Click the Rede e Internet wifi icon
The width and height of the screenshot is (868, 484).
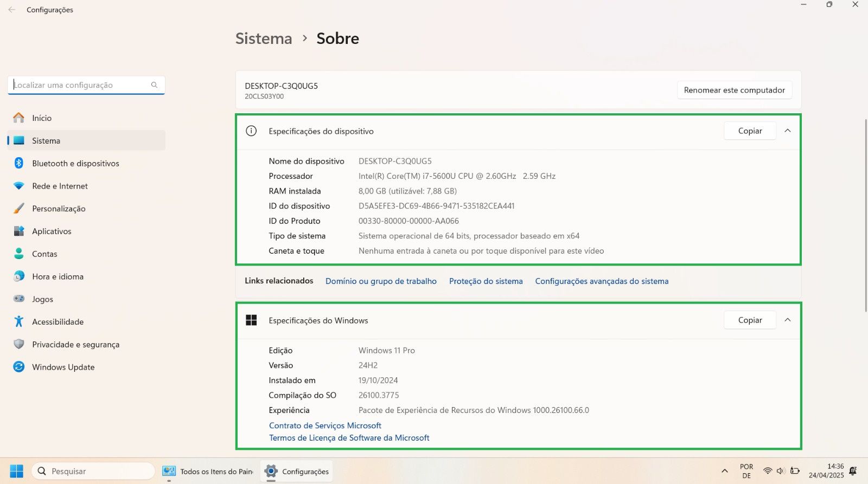[19, 186]
